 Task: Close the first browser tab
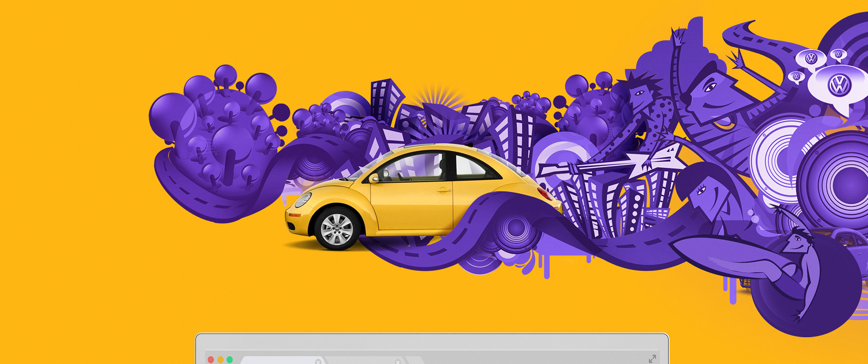[318, 361]
